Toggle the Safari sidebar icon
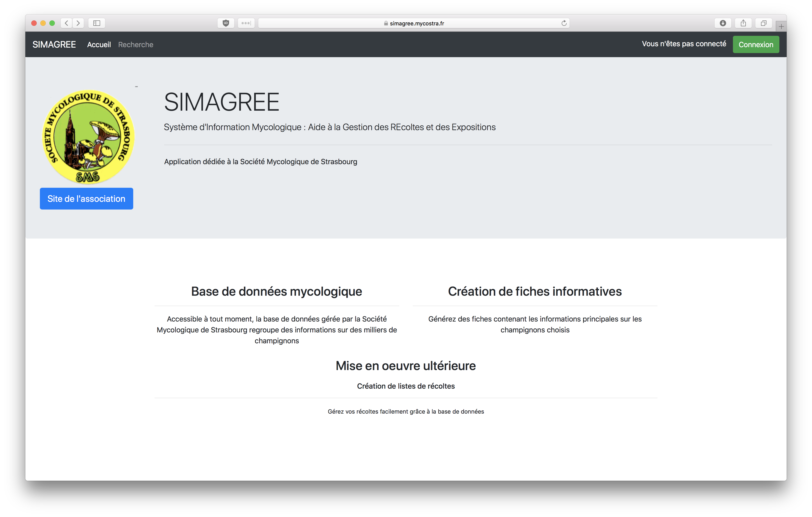The height and width of the screenshot is (517, 812). pos(97,23)
